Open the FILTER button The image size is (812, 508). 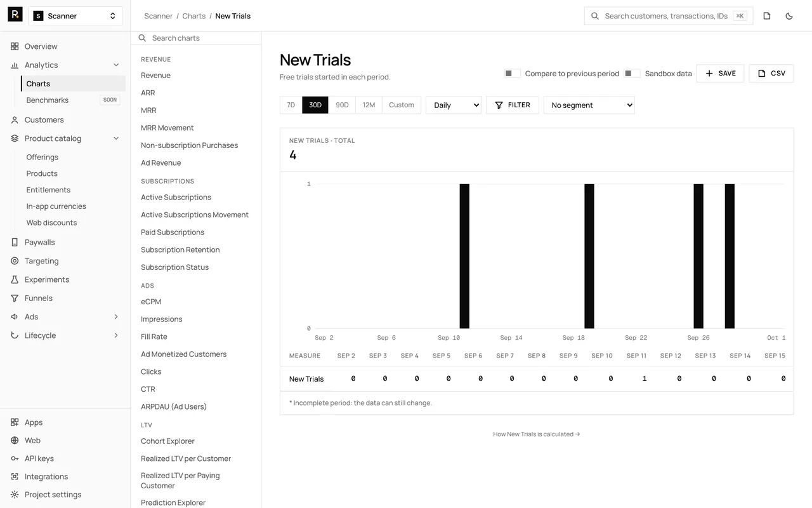pyautogui.click(x=513, y=105)
